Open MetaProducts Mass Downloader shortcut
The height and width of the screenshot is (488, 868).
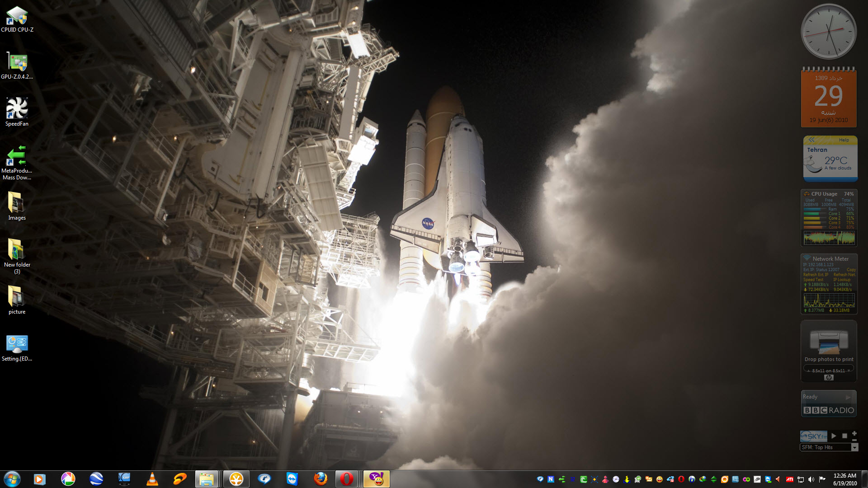pyautogui.click(x=17, y=163)
